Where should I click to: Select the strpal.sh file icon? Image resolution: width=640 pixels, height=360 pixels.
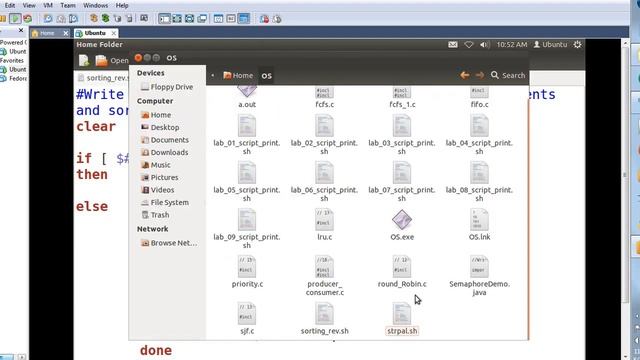coord(402,313)
